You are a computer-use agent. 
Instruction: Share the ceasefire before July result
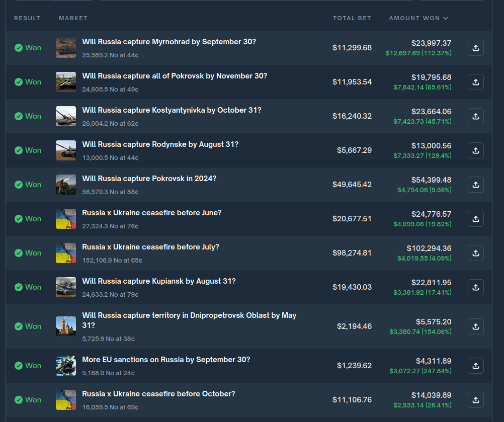coord(476,253)
